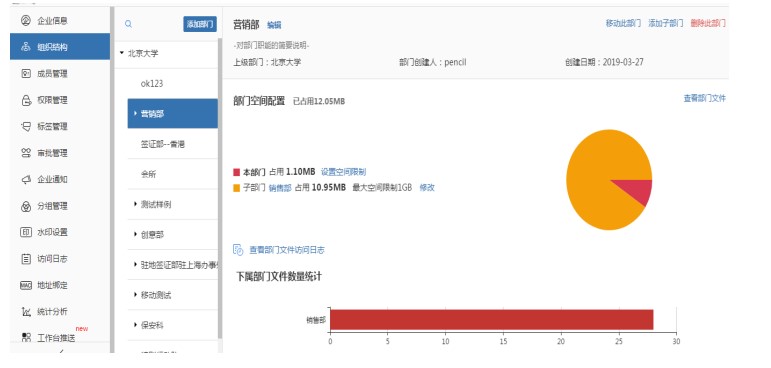Click the 下属部门文件数量统计 heading
The width and height of the screenshot is (771, 368).
coord(279,276)
